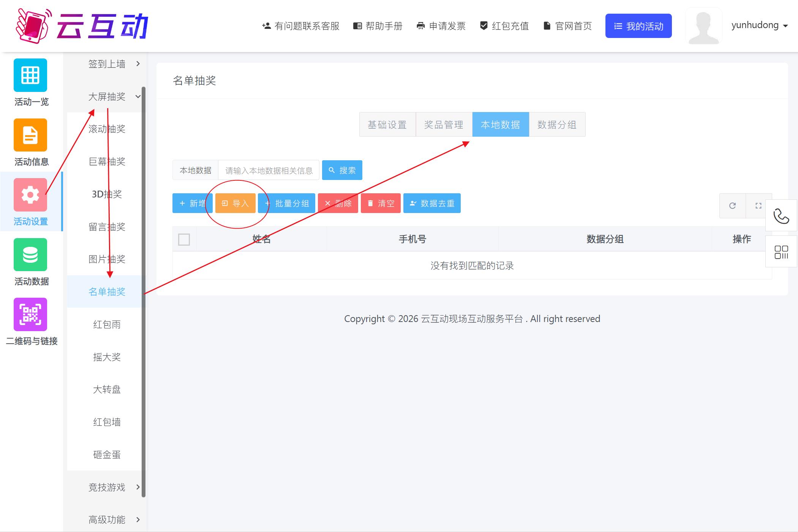The width and height of the screenshot is (798, 532).
Task: Click inside the 本地数据 search input field
Action: click(268, 170)
